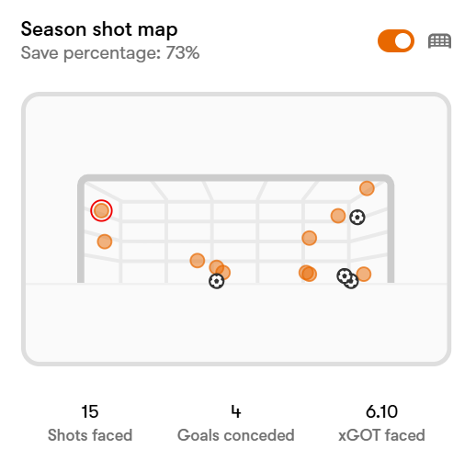Click the empty area above the goal crossbar
This screenshot has height=460, width=476.
pos(236,135)
